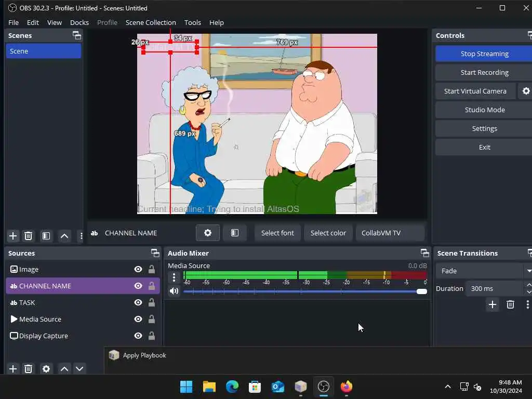Click the Exit button in Controls

pyautogui.click(x=484, y=147)
